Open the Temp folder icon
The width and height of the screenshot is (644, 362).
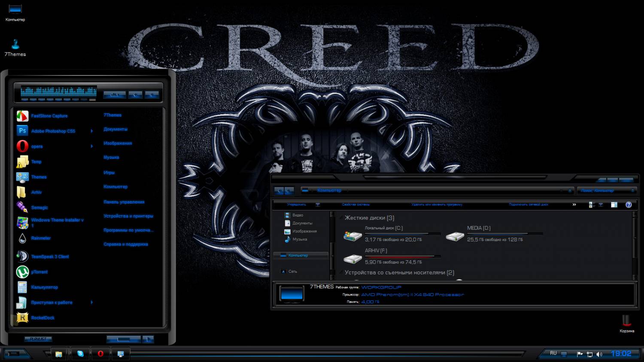(22, 162)
